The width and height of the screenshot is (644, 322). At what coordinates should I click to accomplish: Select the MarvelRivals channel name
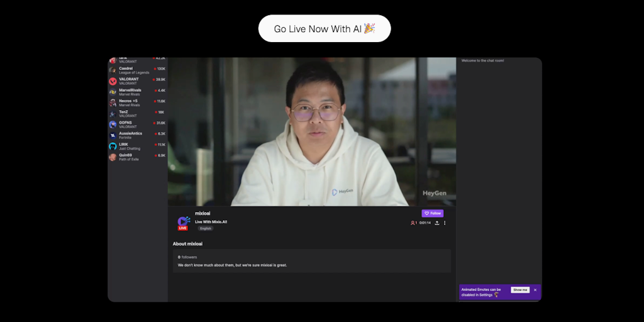point(130,90)
